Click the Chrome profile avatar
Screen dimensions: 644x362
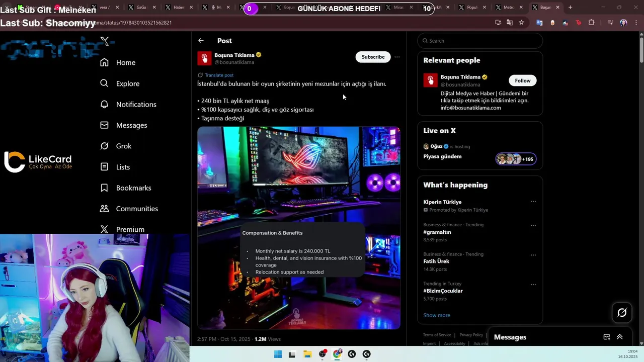click(623, 23)
